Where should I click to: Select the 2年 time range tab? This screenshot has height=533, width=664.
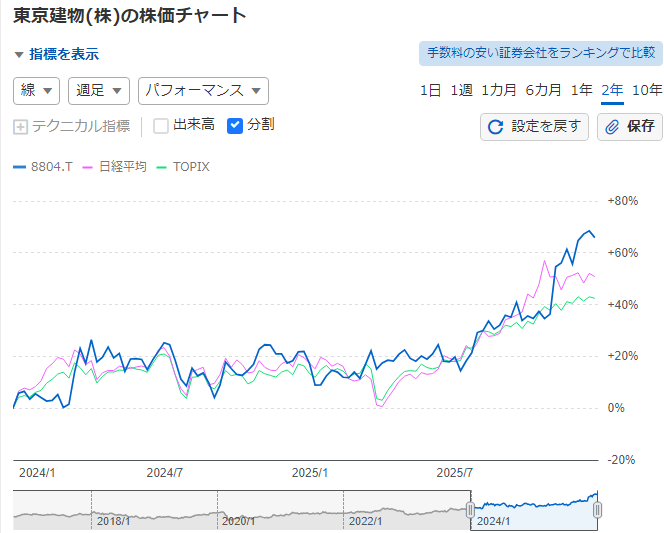coord(612,90)
